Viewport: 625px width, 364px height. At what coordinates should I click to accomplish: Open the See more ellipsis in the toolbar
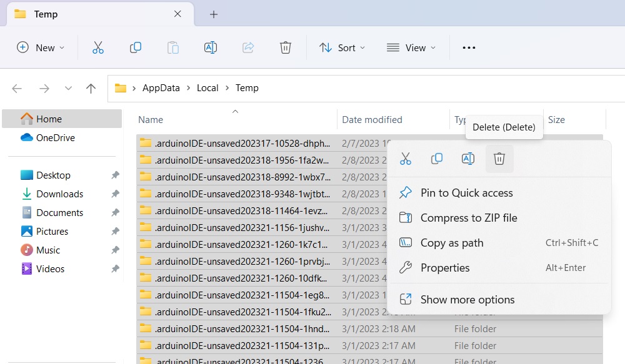[x=469, y=47]
